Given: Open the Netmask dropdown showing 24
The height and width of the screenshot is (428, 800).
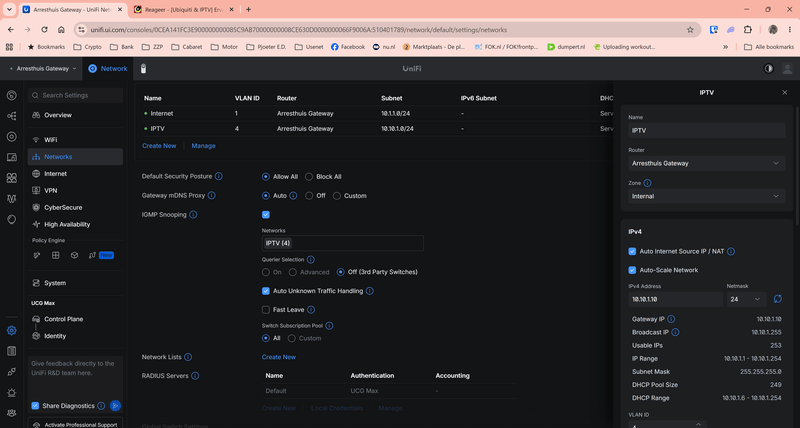Looking at the screenshot, I should 746,299.
